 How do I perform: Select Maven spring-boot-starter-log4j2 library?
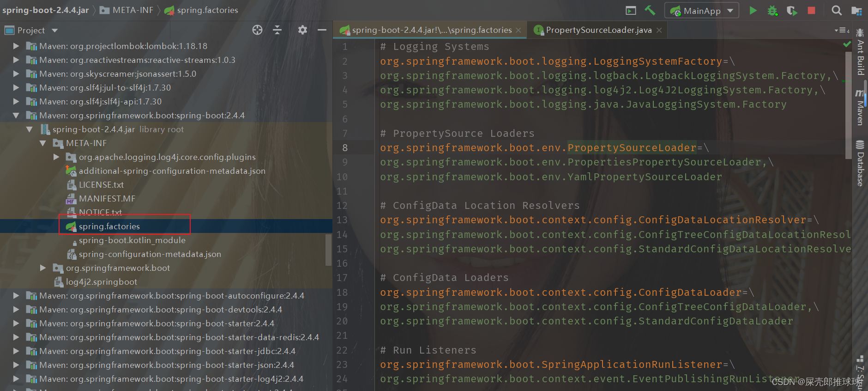(171, 379)
